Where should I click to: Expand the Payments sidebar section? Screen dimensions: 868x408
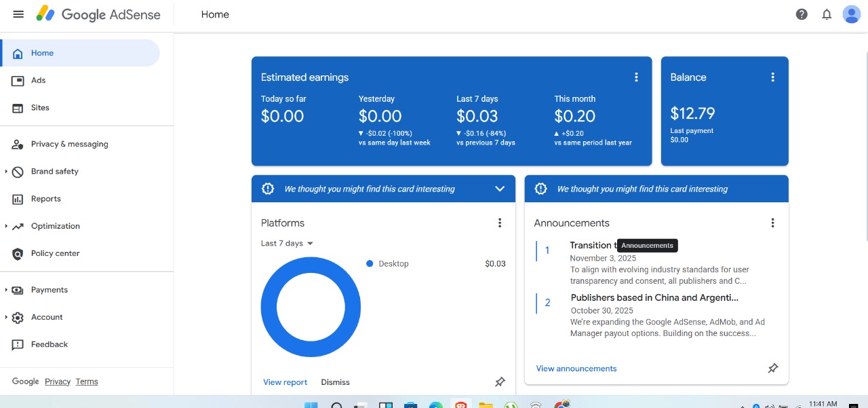(49, 290)
